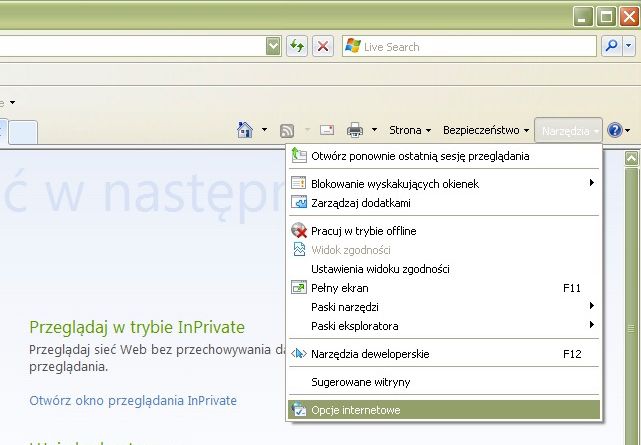Click the Narzędzia toolbar menu button
The width and height of the screenshot is (641, 445).
coord(568,130)
